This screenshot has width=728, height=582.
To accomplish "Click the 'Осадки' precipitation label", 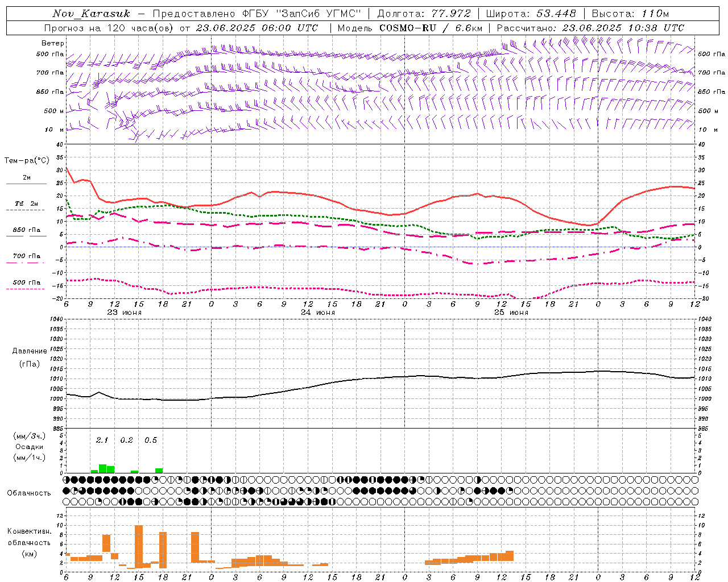I will (30, 447).
